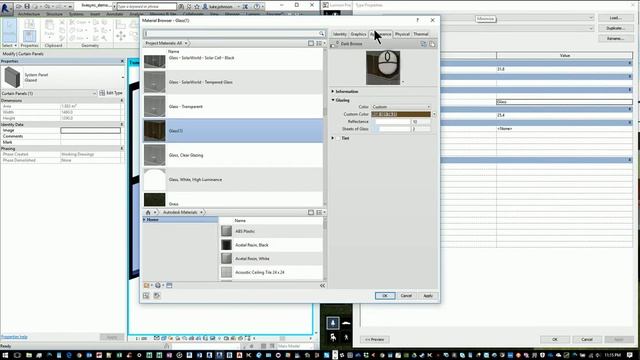Select Glass, Clear Glazing material
640x360 pixels.
point(233,155)
